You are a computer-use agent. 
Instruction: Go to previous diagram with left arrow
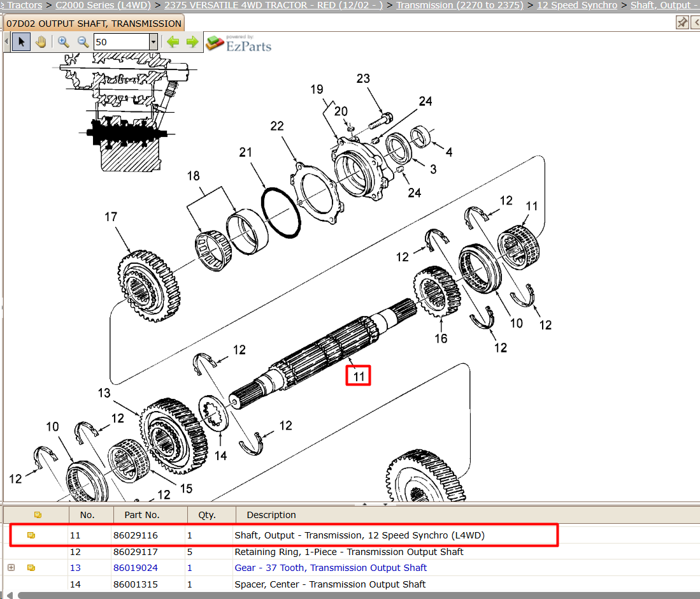pyautogui.click(x=173, y=42)
